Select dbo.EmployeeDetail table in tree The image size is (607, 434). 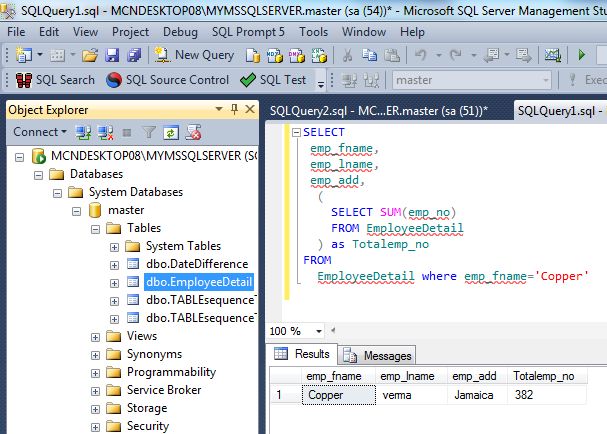pyautogui.click(x=199, y=282)
